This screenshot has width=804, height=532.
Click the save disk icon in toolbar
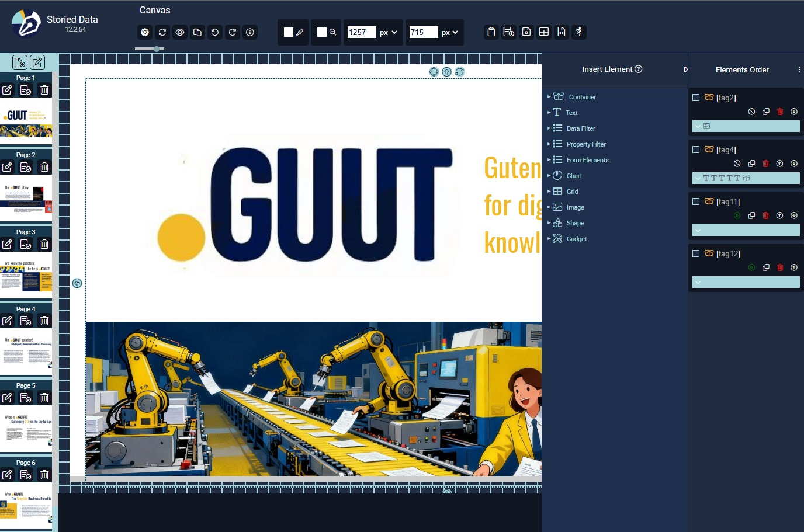coord(526,32)
